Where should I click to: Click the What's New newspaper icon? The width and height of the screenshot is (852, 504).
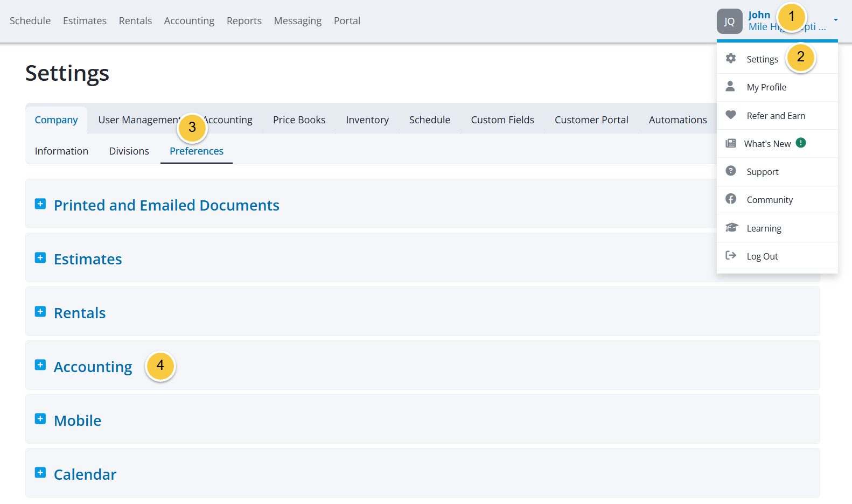pos(731,143)
